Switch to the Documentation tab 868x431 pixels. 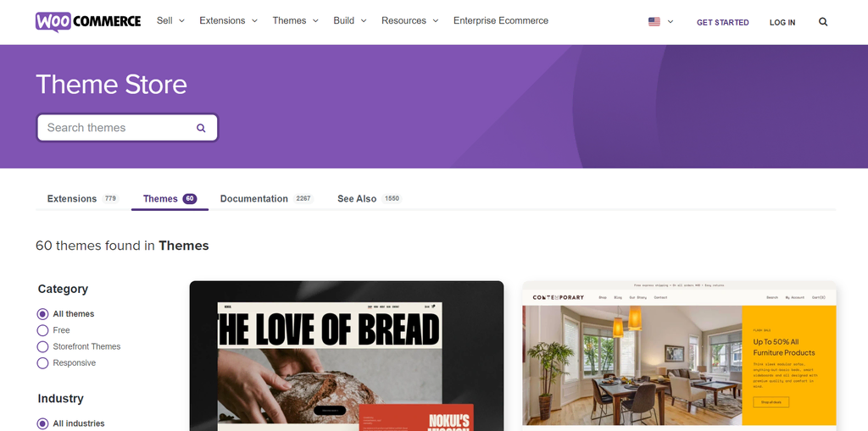(267, 199)
